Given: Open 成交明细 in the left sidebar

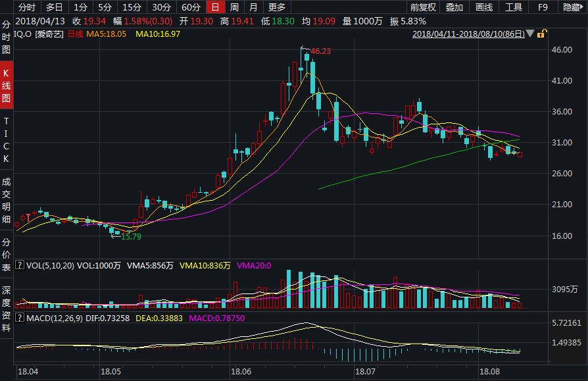Looking at the screenshot, I should click(6, 200).
